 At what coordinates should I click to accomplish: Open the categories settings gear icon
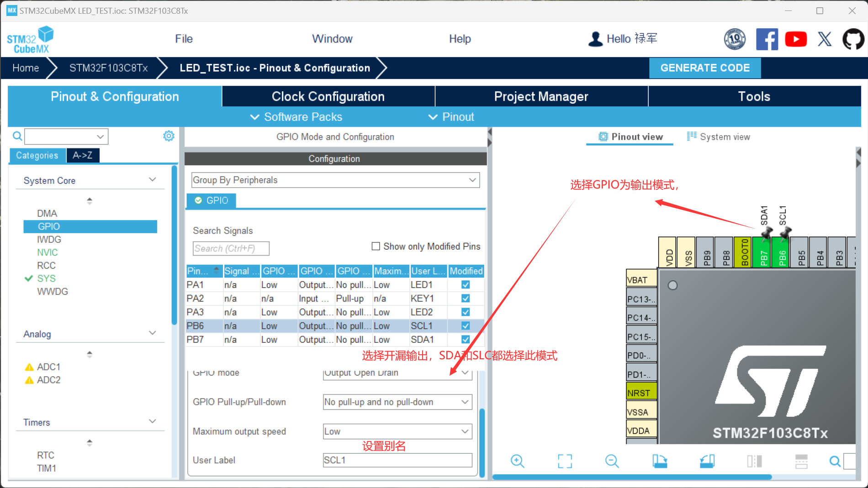(169, 136)
